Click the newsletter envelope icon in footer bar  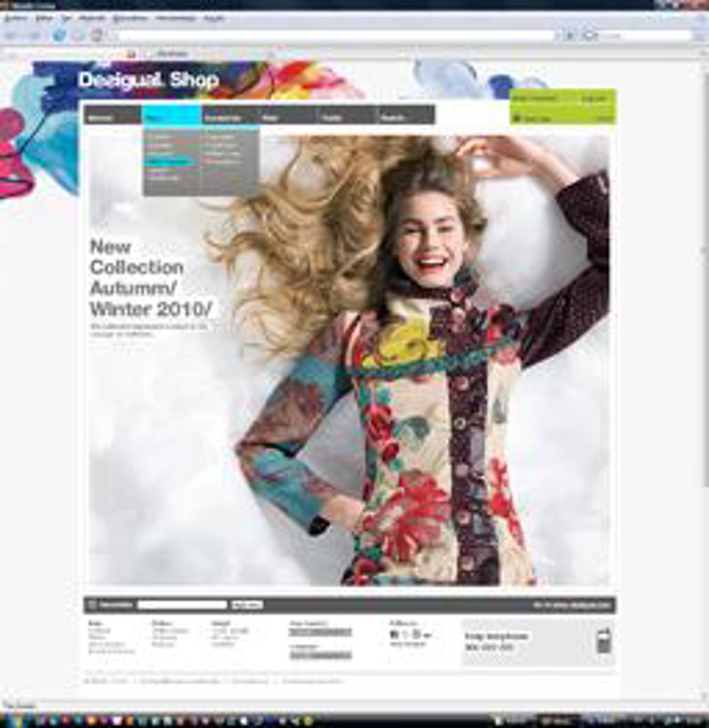[92, 605]
